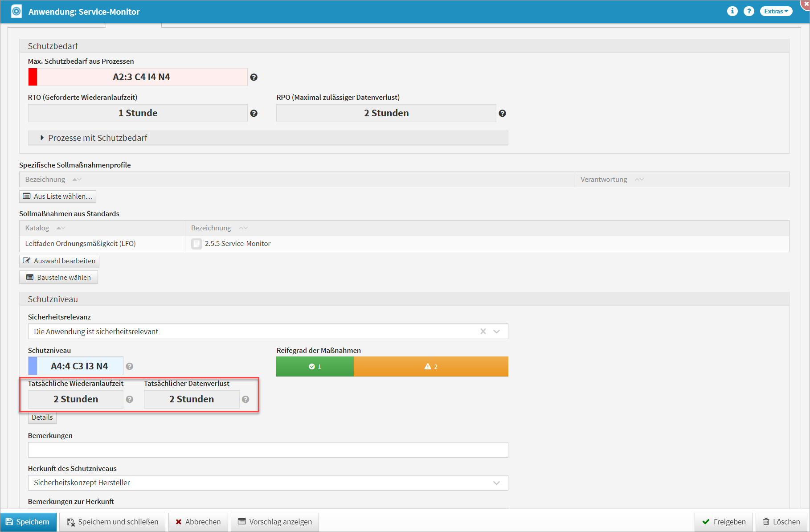Open the Extras menu
The height and width of the screenshot is (532, 810).
pos(776,11)
